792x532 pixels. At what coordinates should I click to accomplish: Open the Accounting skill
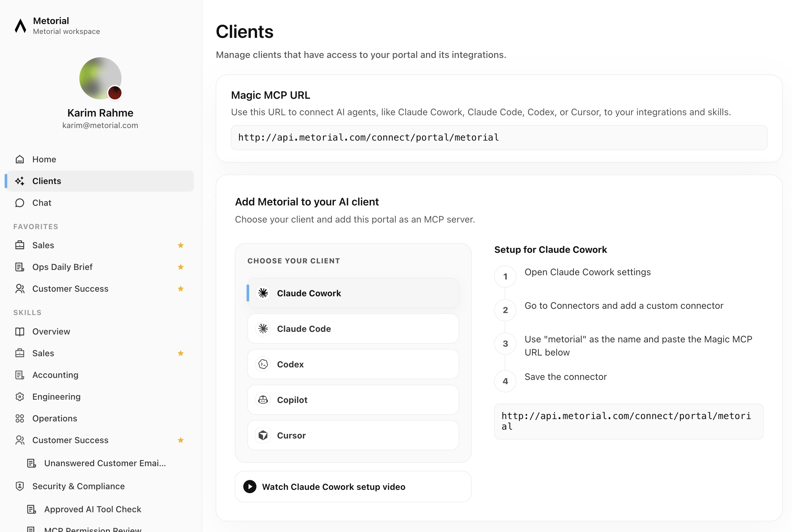coord(100,375)
